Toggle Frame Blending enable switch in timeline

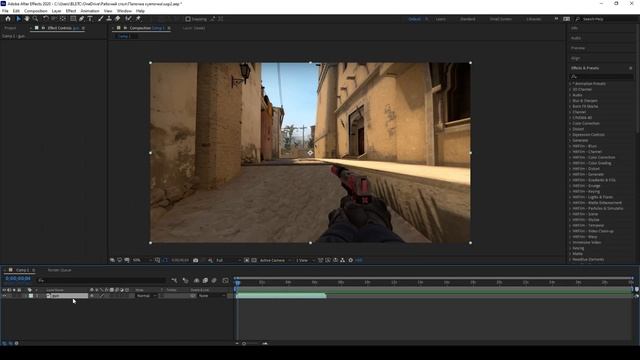(205, 280)
